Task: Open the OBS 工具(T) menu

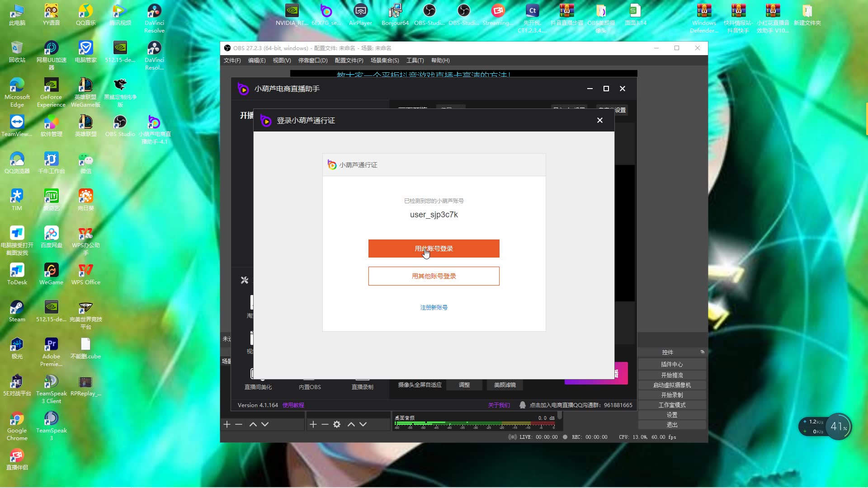Action: (x=415, y=60)
